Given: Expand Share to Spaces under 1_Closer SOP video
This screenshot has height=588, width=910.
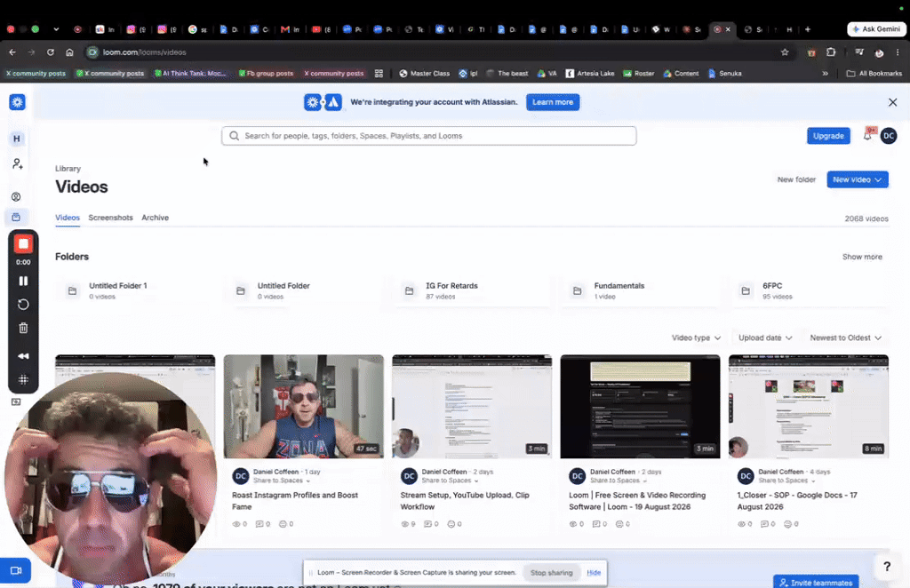Looking at the screenshot, I should [786, 481].
